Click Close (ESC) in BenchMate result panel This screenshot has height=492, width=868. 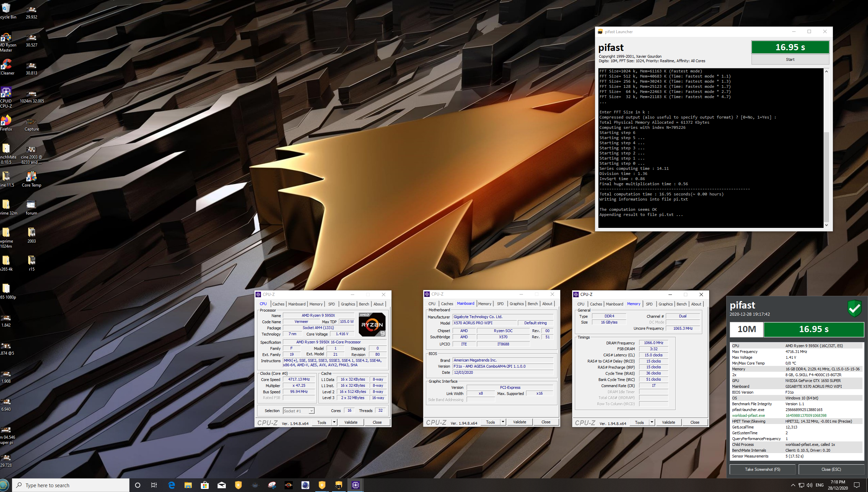[831, 469]
